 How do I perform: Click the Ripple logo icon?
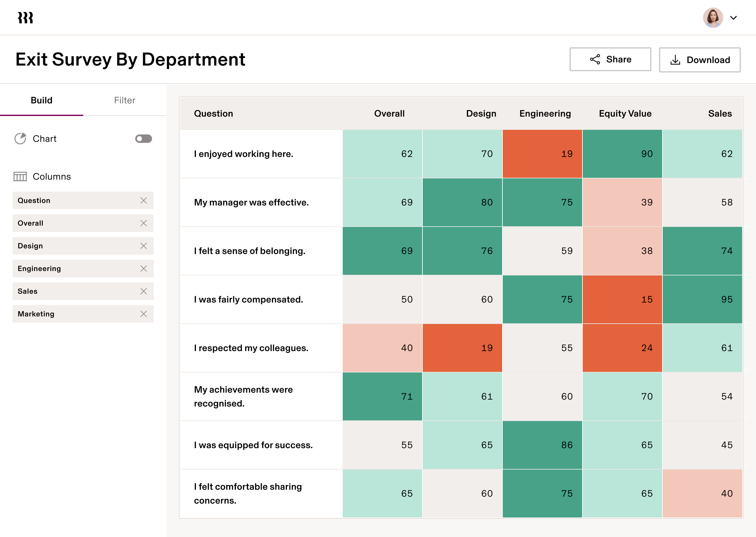25,17
